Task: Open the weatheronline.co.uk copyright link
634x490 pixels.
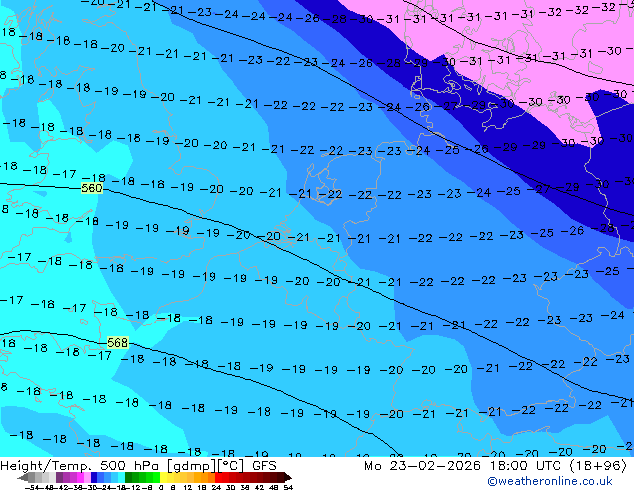Action: coord(550,481)
